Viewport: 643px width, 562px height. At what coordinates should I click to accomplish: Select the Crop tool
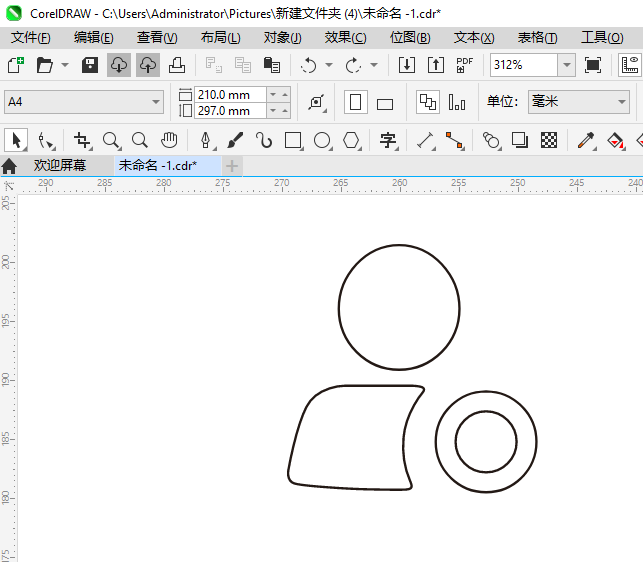[x=82, y=140]
